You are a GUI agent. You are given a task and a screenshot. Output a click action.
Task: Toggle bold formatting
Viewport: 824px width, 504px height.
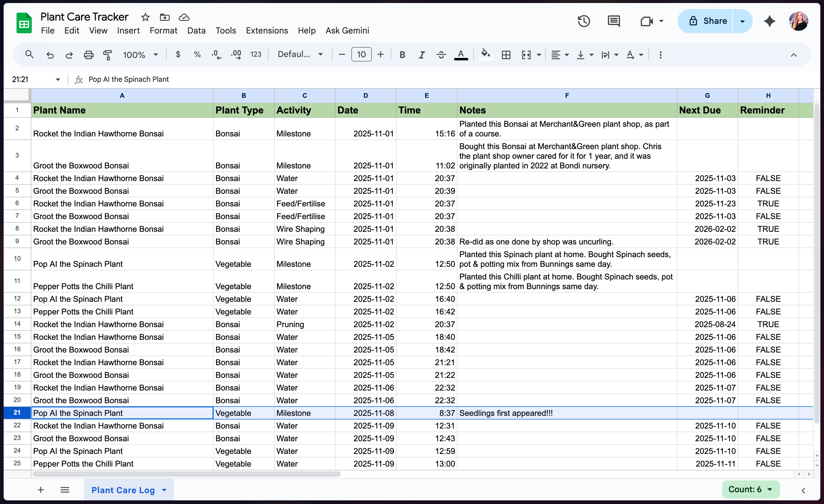click(x=402, y=55)
